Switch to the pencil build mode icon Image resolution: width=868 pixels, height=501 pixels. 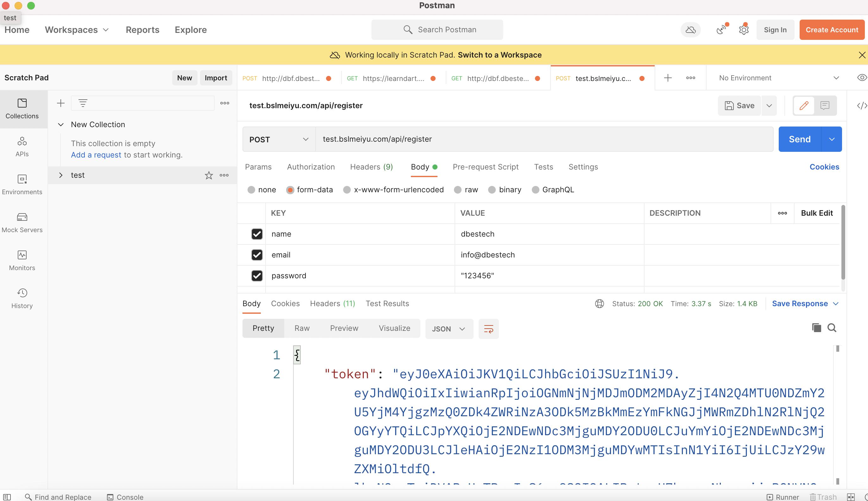804,105
